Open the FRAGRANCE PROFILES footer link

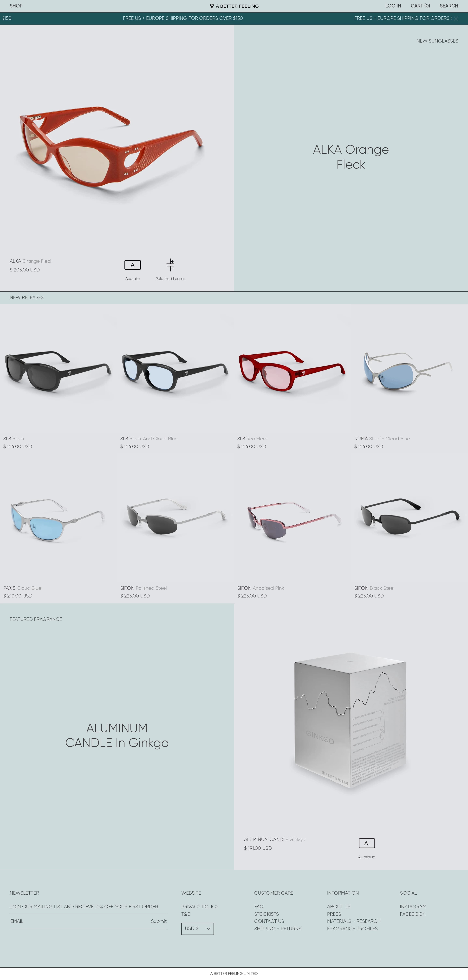click(352, 929)
